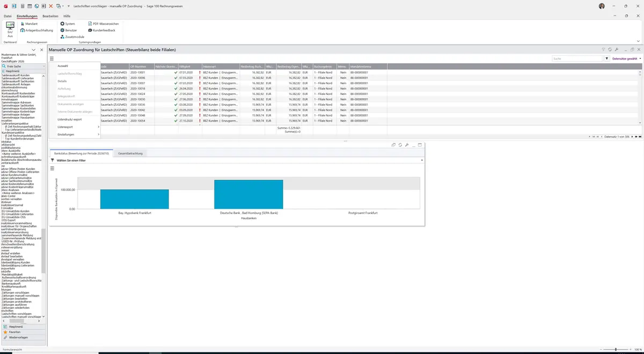This screenshot has width=644, height=354.
Task: Open the Mandant settings
Action: 28,24
